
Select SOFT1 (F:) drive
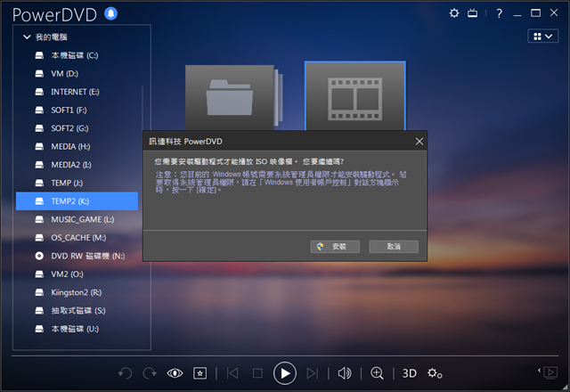pyautogui.click(x=77, y=110)
